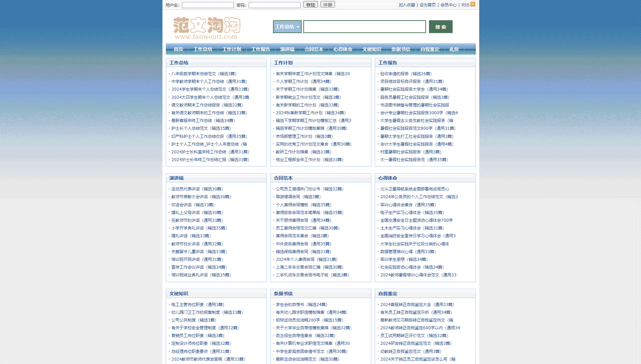641x364 pixels.
Task: Click the 登陆 login button
Action: (310, 5)
